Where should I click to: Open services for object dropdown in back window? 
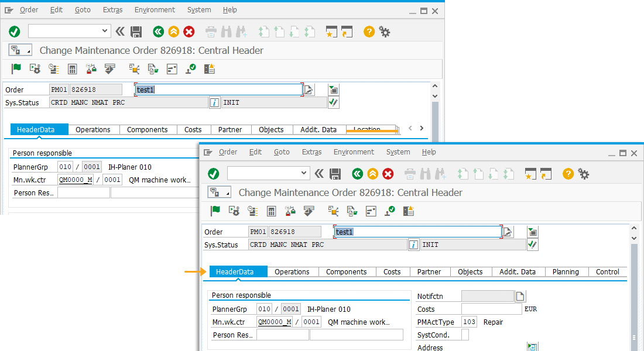click(20, 50)
